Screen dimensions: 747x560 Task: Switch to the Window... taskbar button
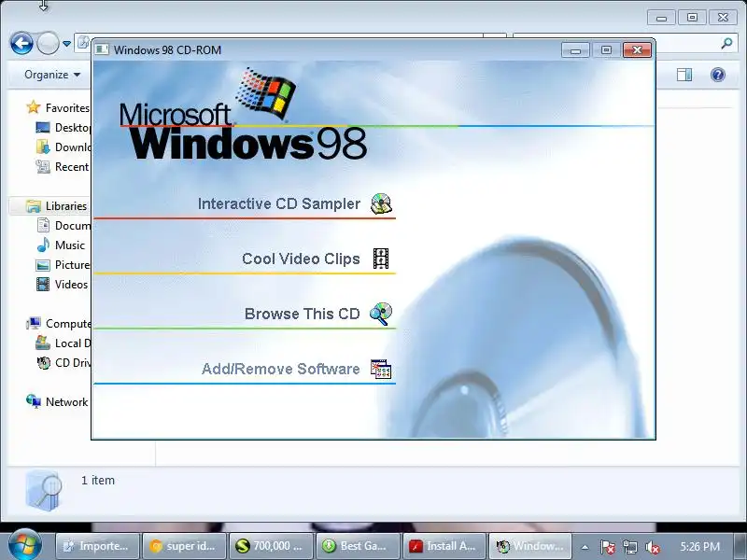(x=530, y=546)
